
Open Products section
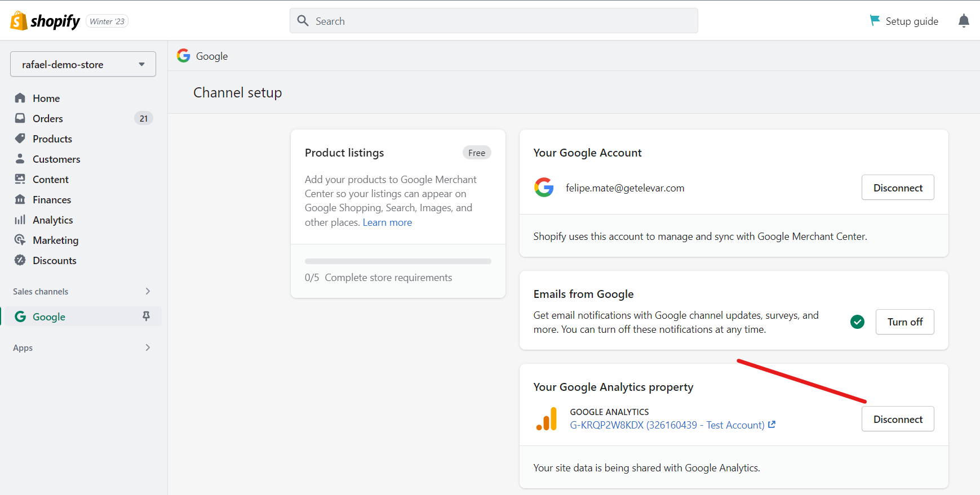coord(52,139)
